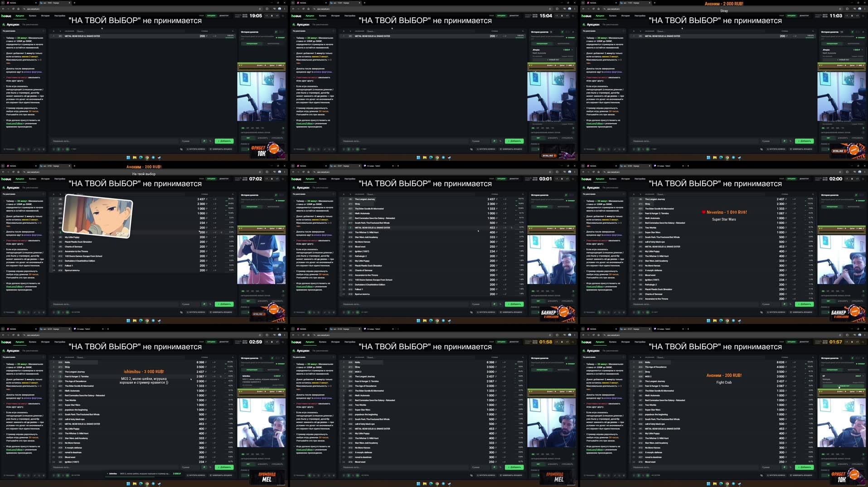This screenshot has width=868, height=487.
Task: Open Колесо tab in the 03:01 screen
Action: tap(322, 178)
